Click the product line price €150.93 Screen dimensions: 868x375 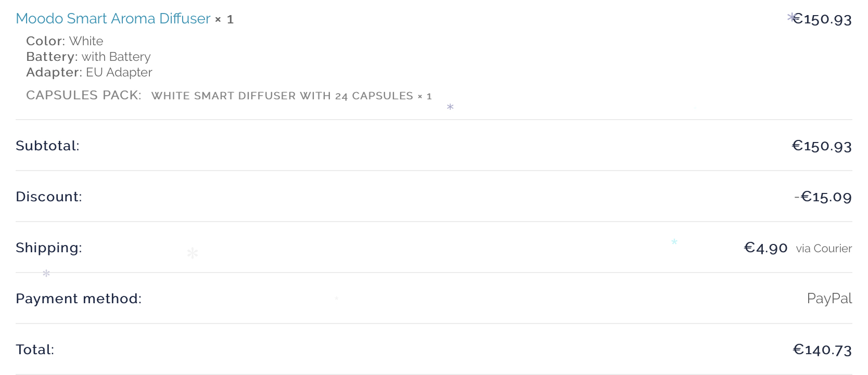tap(822, 20)
